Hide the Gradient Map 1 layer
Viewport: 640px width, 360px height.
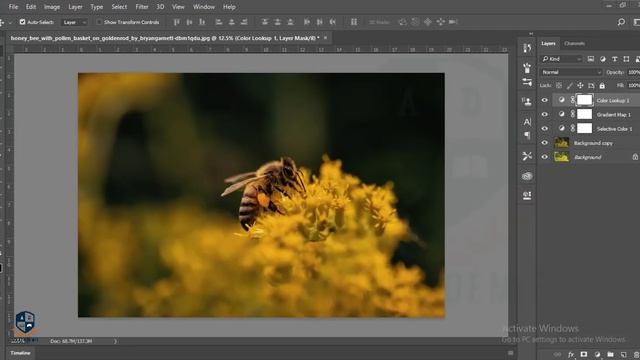[x=544, y=114]
